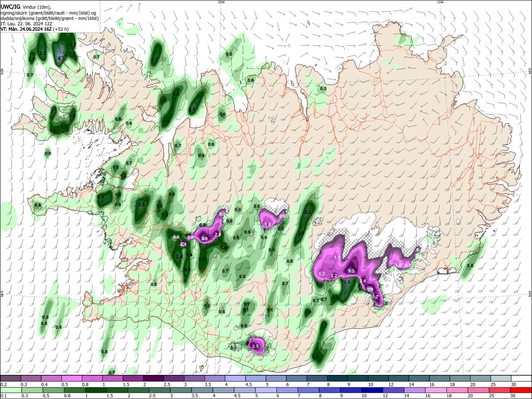Click the red-pink swatch between 25 and 30
The width and height of the screenshot is (532, 399).
tap(500, 390)
